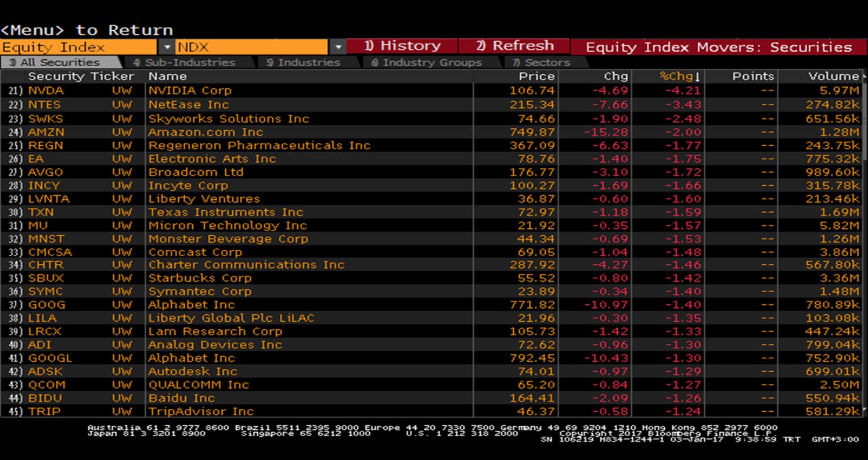Click the Equity Index input field

79,47
